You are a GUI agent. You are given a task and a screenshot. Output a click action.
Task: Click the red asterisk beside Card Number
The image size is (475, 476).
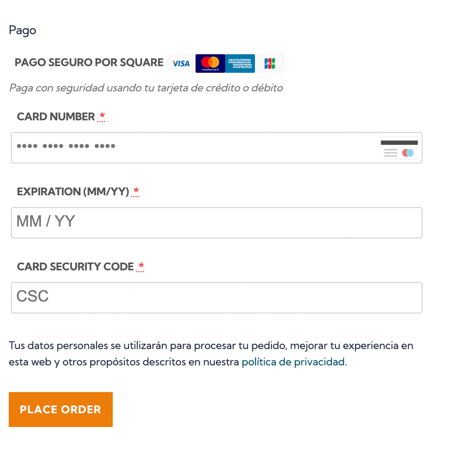click(x=102, y=116)
